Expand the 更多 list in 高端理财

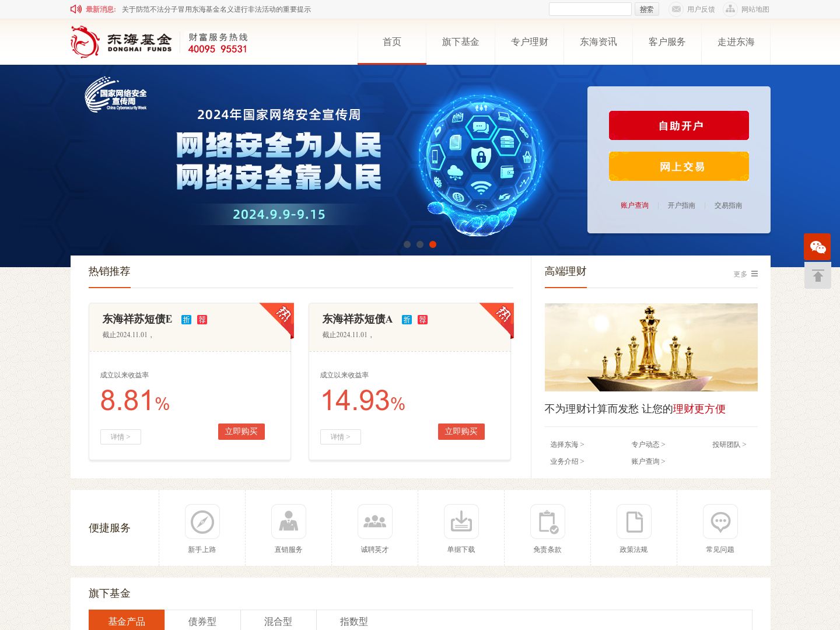[745, 274]
